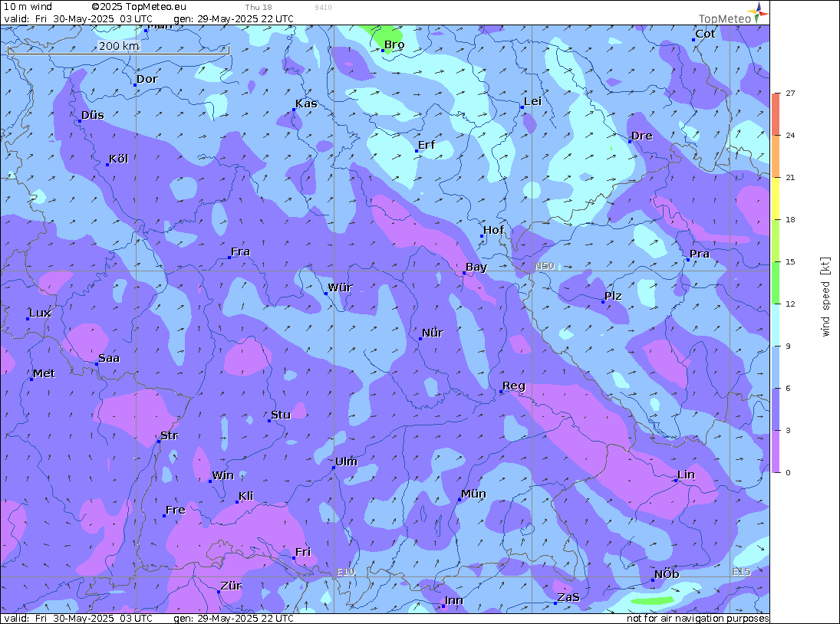Select the Dre city label
The image size is (840, 624).
(x=642, y=136)
